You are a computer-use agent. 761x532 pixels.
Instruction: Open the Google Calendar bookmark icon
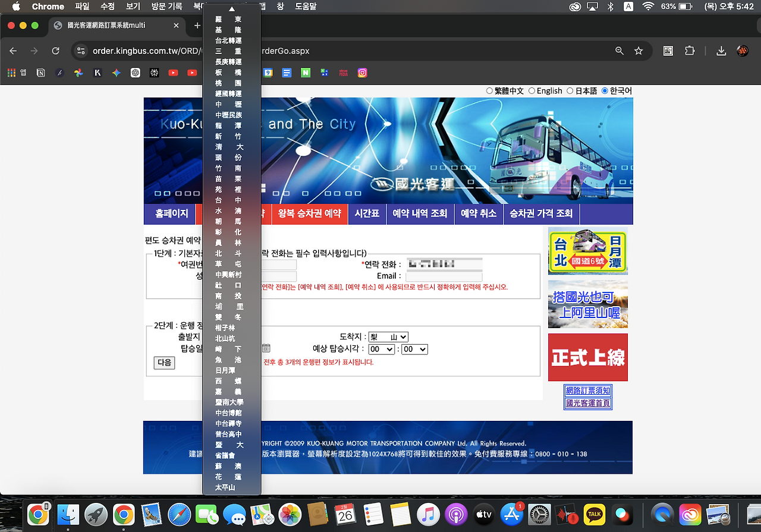pos(268,73)
